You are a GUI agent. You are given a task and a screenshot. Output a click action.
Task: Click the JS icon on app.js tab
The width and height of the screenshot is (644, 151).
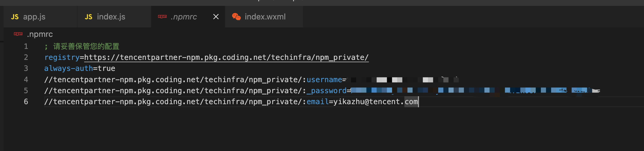click(15, 17)
